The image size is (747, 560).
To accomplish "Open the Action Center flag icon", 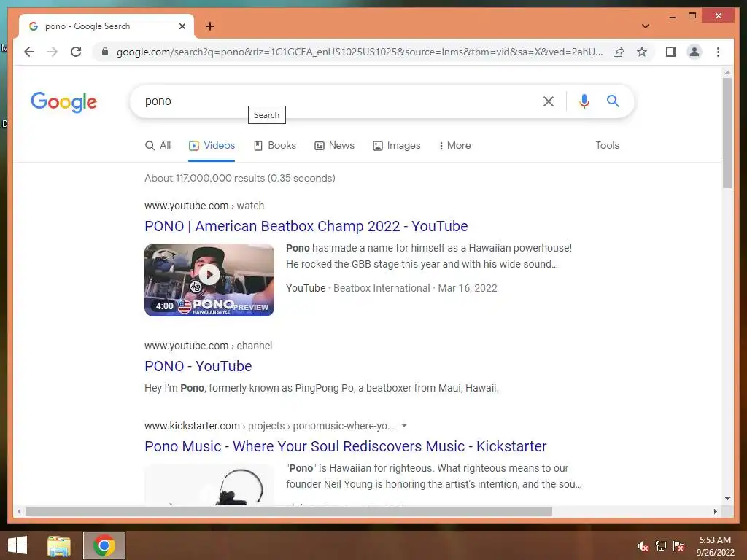I will coord(678,546).
